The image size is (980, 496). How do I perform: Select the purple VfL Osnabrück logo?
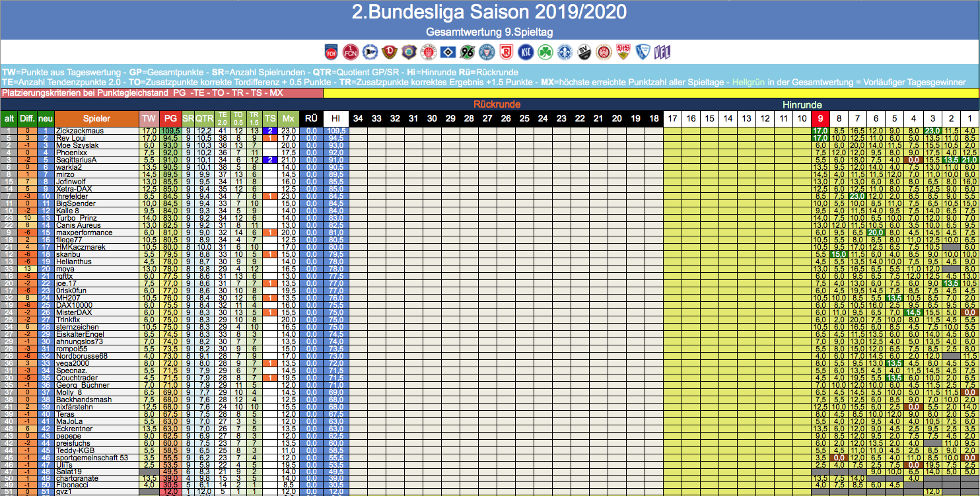[x=662, y=52]
